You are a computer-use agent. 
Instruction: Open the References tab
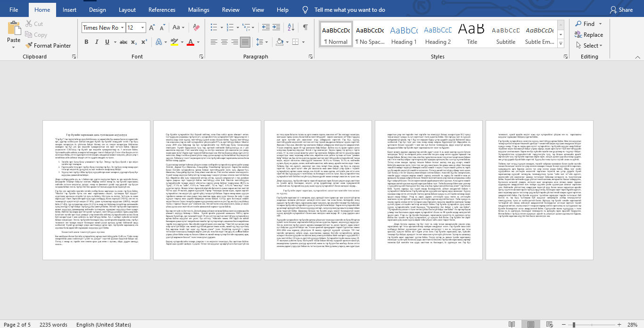pyautogui.click(x=162, y=9)
